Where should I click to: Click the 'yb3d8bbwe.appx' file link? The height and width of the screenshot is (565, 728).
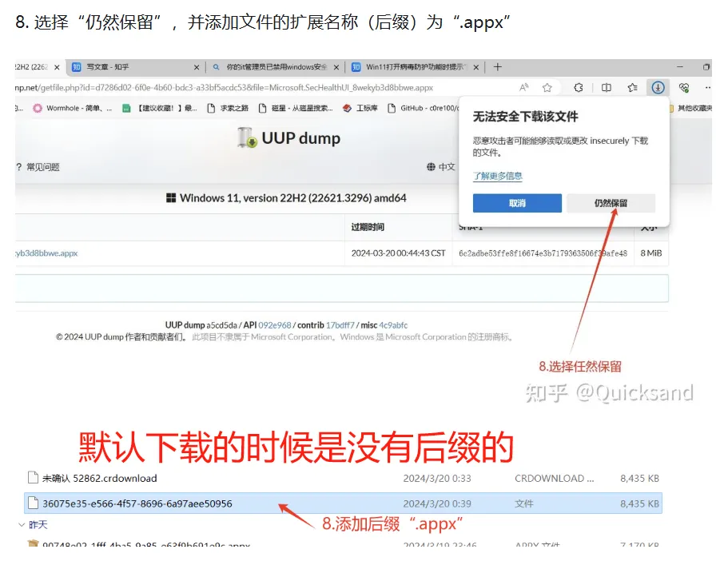(x=46, y=253)
